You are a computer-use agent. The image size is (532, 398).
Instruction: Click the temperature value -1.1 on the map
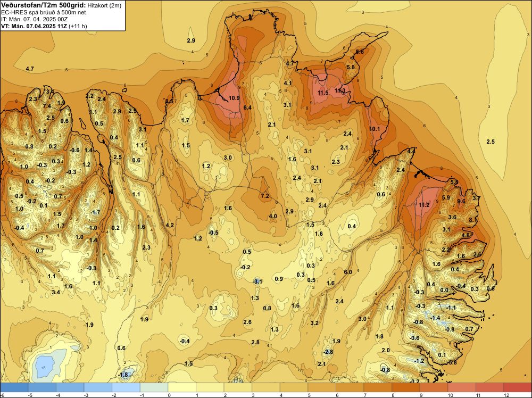451,308
